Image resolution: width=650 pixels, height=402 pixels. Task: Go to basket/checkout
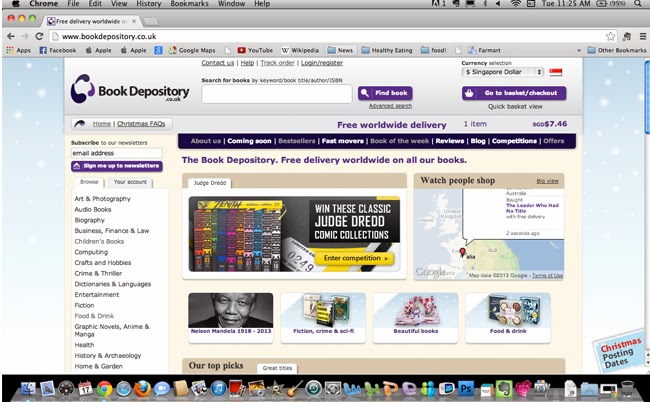coord(514,93)
